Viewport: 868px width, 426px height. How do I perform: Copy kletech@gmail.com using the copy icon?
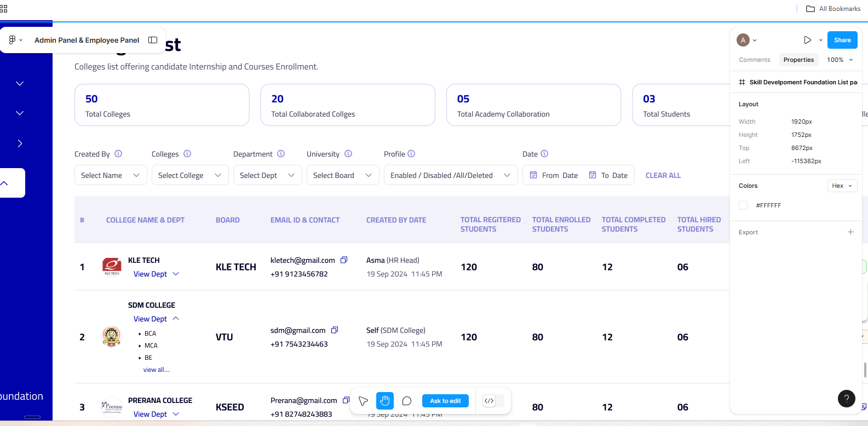click(x=344, y=260)
